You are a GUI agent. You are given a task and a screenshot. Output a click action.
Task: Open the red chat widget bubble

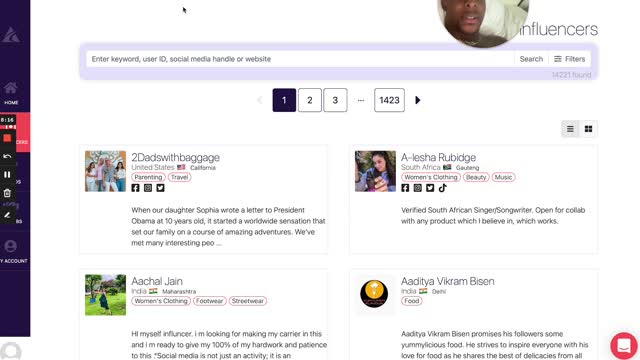click(x=624, y=346)
